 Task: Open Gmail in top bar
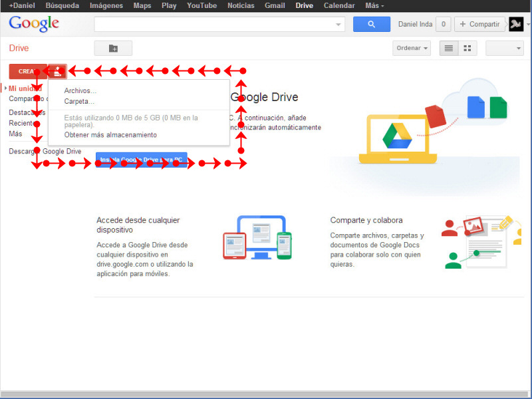pos(275,5)
